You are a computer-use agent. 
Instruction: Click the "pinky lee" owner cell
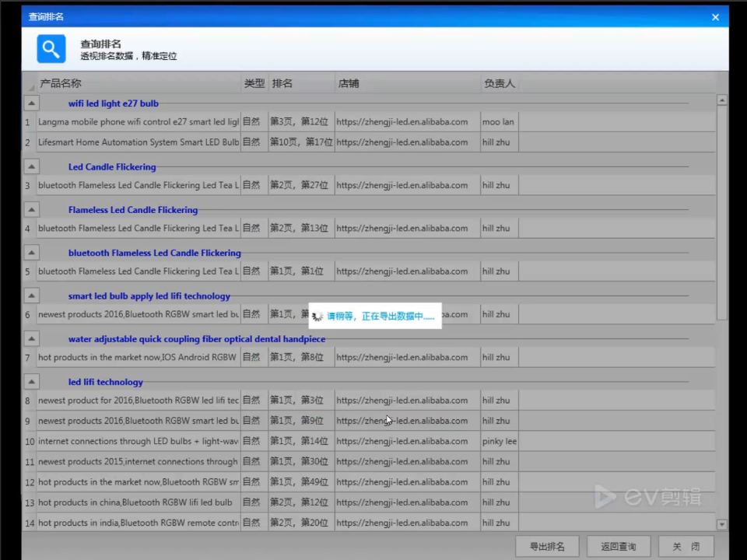[x=500, y=441]
